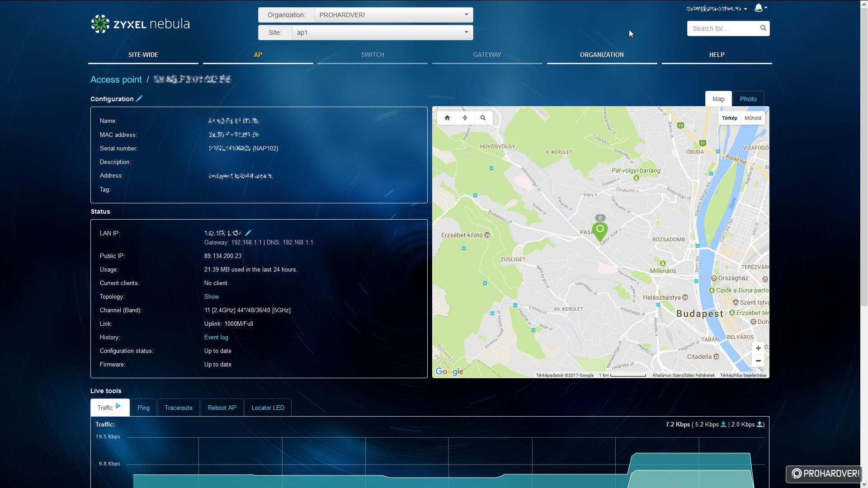Click Térképhiba bejelentése link
868x488 pixels.
(x=743, y=375)
